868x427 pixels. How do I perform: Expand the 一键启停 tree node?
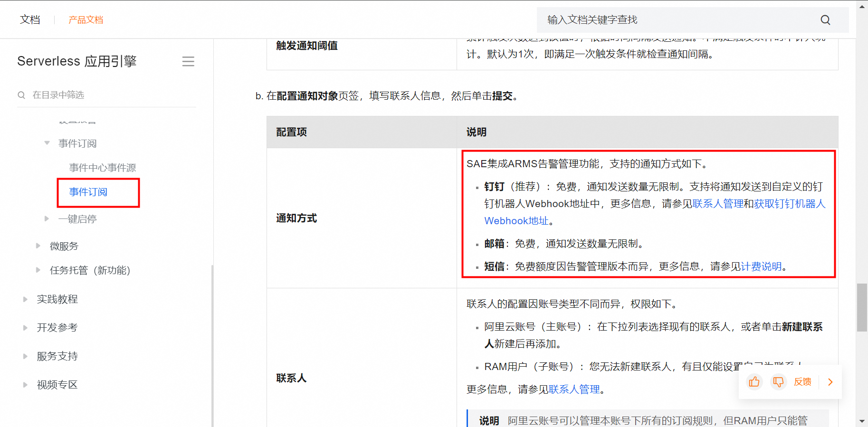(47, 218)
